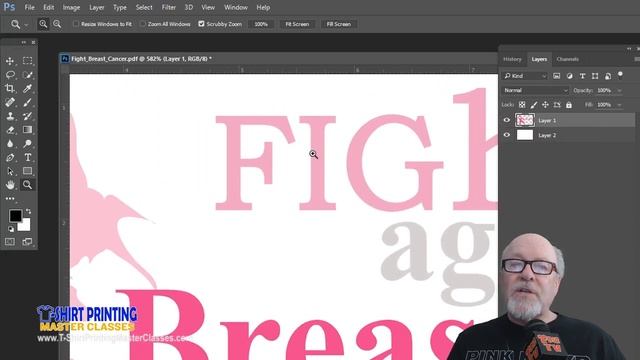Filter layers by shape layers

(595, 76)
